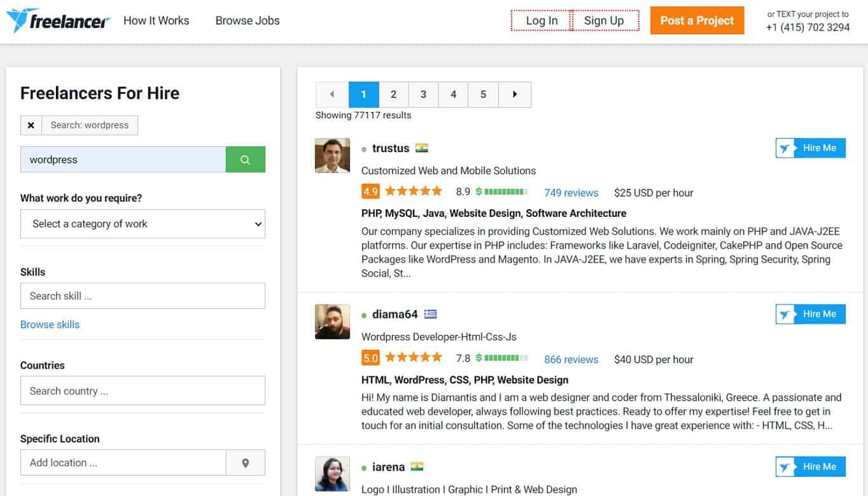Screen dimensions: 868x496
Task: Click the online indicator next to iarena
Action: [x=363, y=467]
